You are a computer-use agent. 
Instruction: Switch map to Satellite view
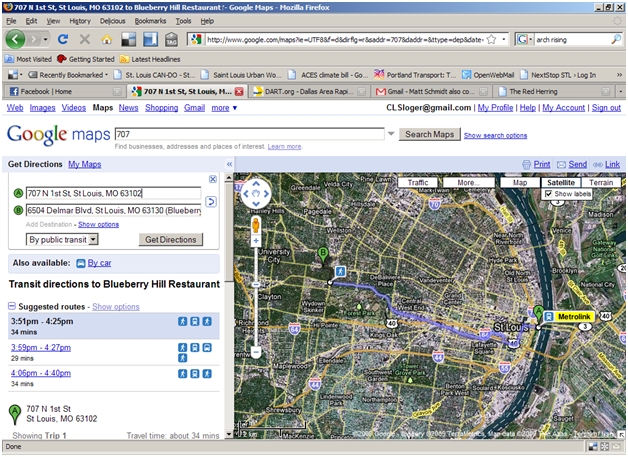tap(561, 183)
